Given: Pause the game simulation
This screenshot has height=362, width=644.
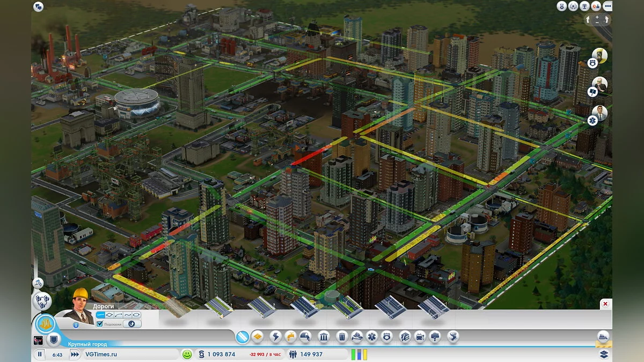Looking at the screenshot, I should click(x=40, y=354).
